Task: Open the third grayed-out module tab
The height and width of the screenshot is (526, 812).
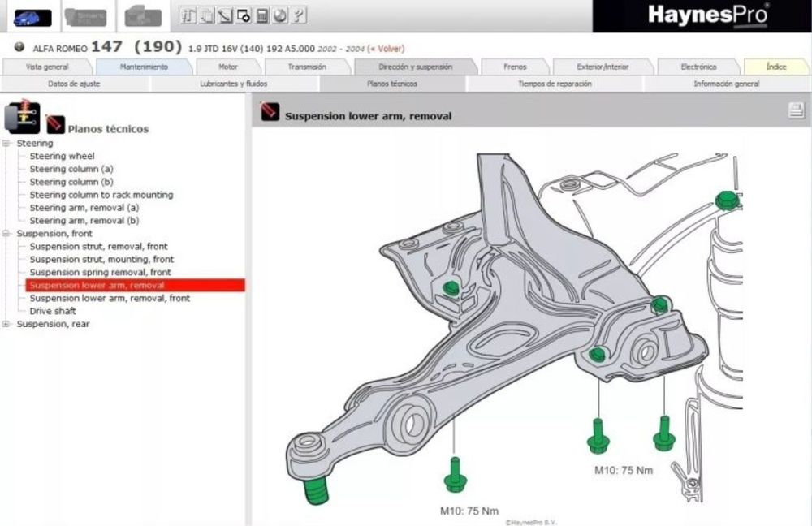Action: tap(144, 16)
